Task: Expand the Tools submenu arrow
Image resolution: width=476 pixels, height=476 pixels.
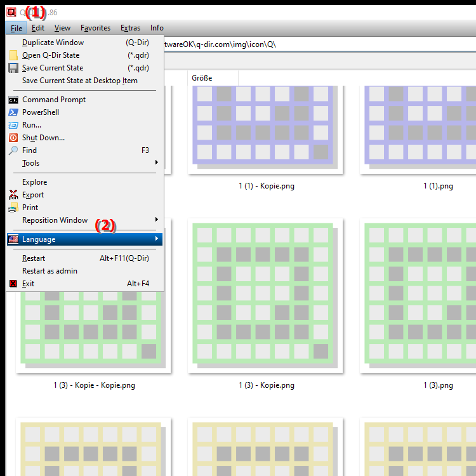Action: pyautogui.click(x=157, y=162)
